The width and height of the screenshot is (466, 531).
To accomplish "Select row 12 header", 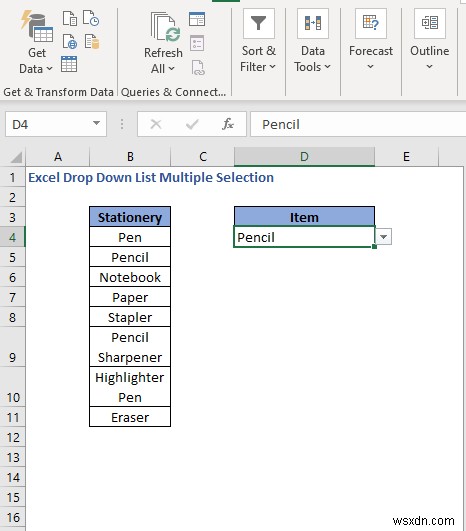I will tap(13, 438).
